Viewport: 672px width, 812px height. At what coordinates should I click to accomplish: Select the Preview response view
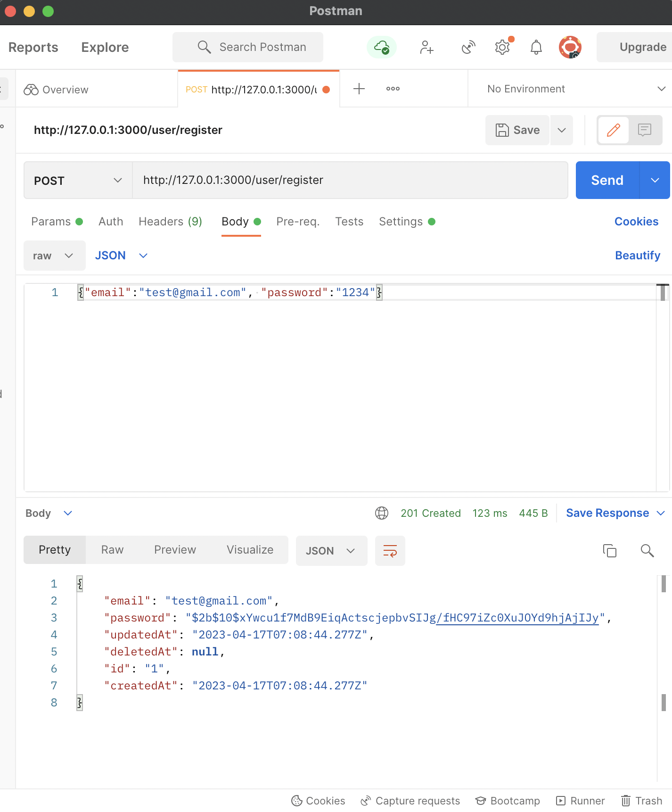coord(175,550)
